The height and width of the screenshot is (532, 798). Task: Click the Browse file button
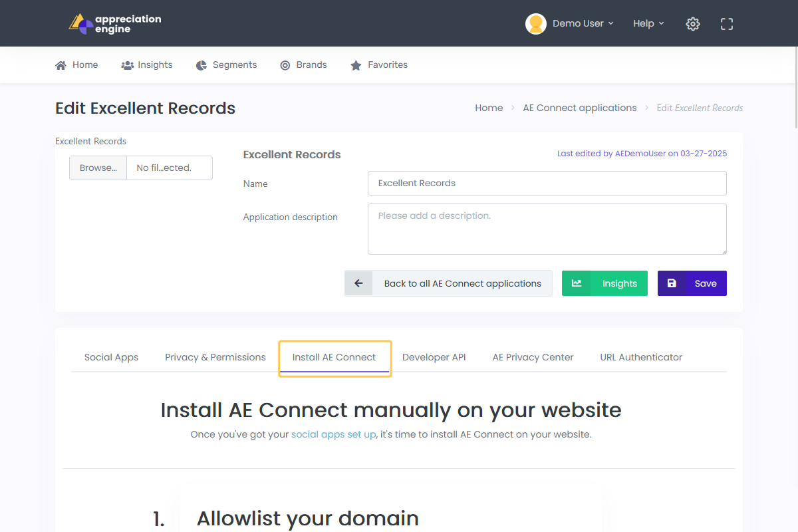(98, 168)
